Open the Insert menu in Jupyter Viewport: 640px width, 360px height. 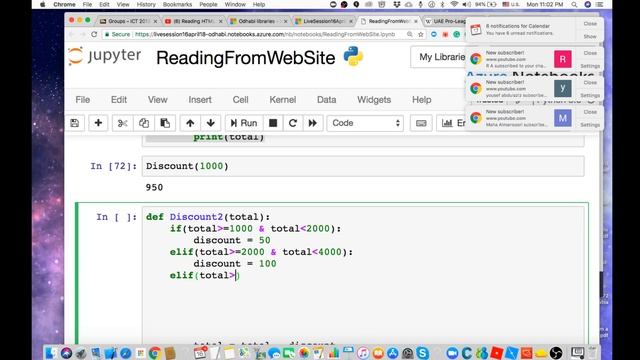pyautogui.click(x=200, y=100)
